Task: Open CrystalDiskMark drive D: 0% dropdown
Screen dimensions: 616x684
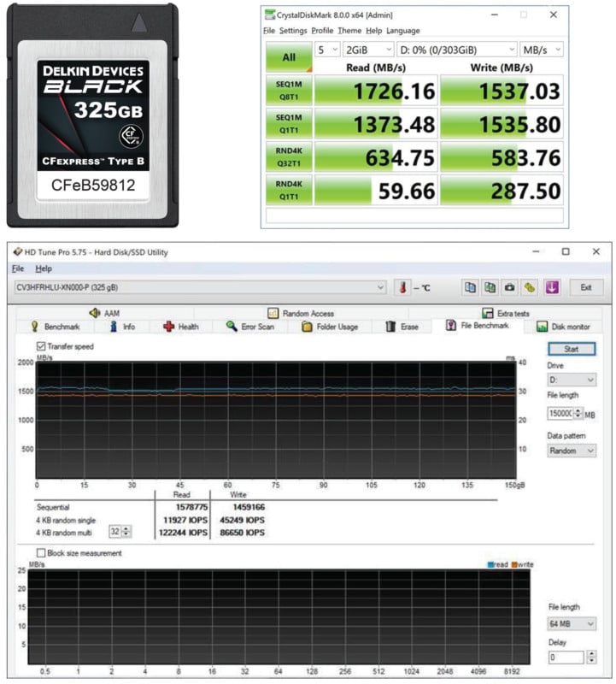Action: pos(456,50)
